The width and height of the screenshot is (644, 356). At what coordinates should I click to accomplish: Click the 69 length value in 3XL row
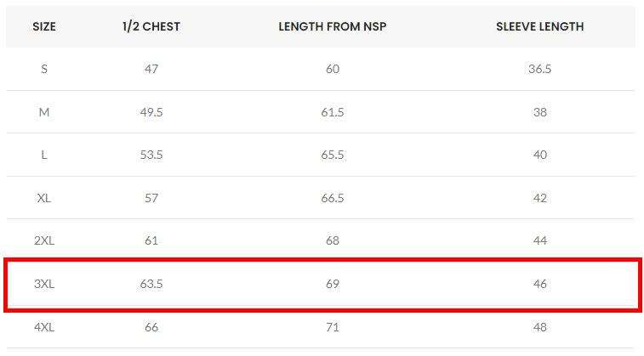[x=333, y=284]
